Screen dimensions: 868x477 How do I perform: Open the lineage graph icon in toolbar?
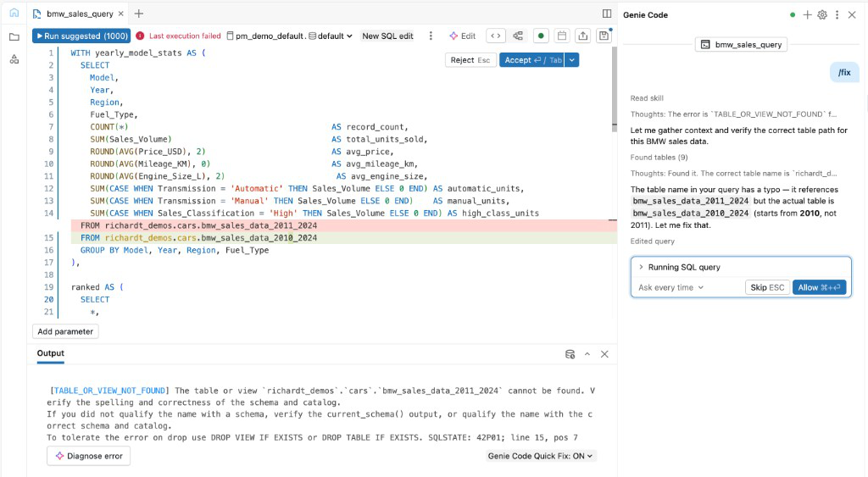[x=518, y=36]
